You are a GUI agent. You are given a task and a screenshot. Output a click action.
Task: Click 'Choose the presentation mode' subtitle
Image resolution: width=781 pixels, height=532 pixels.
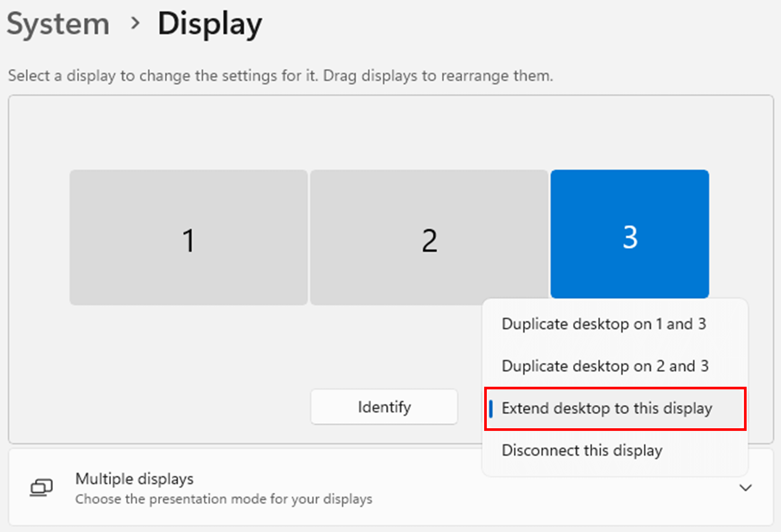[224, 499]
